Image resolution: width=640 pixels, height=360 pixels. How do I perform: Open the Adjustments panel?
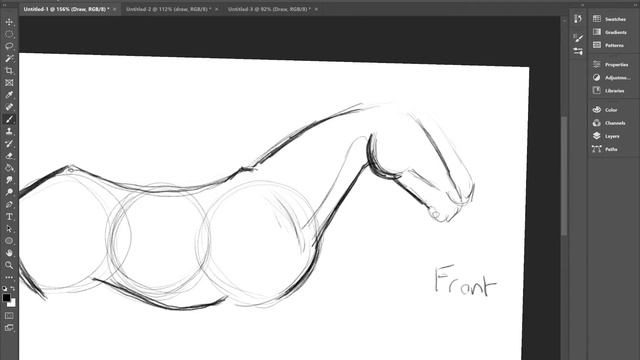(611, 78)
